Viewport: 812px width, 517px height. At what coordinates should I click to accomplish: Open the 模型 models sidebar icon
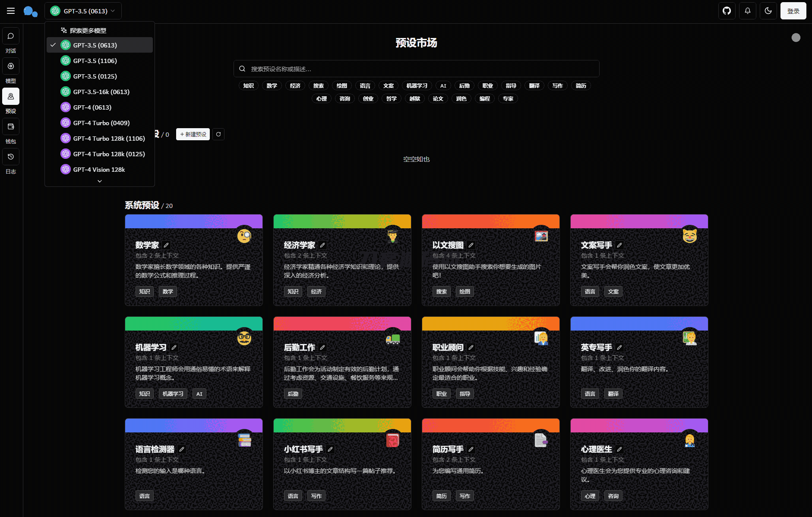pyautogui.click(x=11, y=66)
